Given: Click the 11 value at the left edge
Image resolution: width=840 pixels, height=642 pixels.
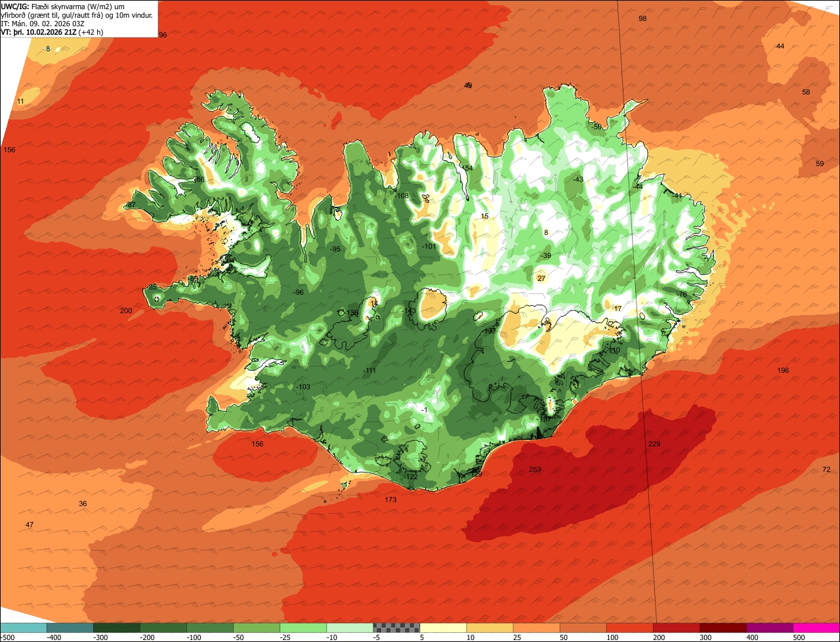Looking at the screenshot, I should click(20, 101).
